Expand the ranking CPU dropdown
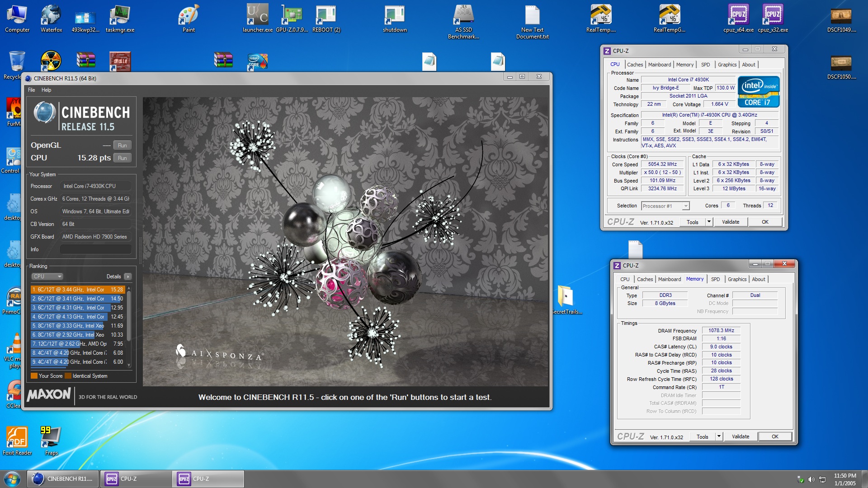The image size is (868, 488). (x=47, y=277)
